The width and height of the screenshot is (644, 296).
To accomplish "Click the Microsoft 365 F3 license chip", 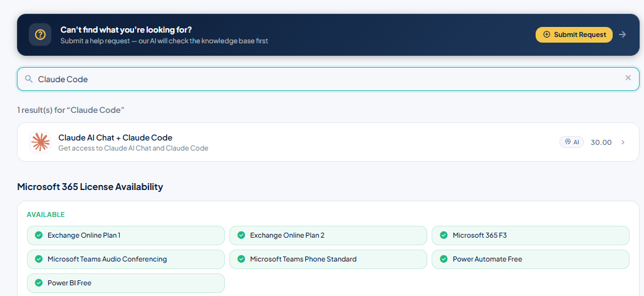I will click(530, 236).
